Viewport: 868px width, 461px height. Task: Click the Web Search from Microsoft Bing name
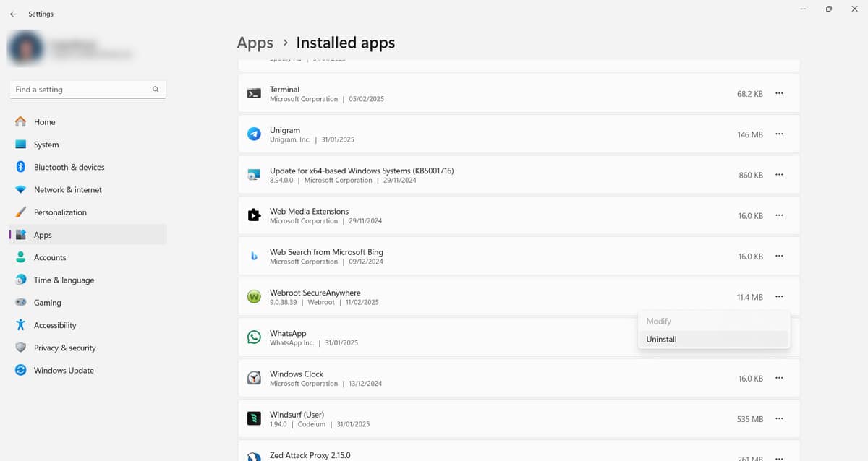(x=326, y=252)
